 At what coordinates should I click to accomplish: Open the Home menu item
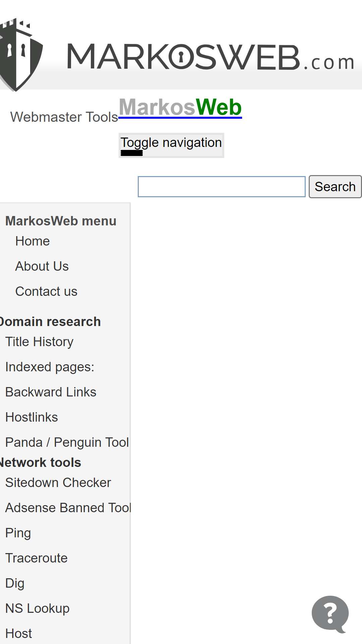point(33,241)
